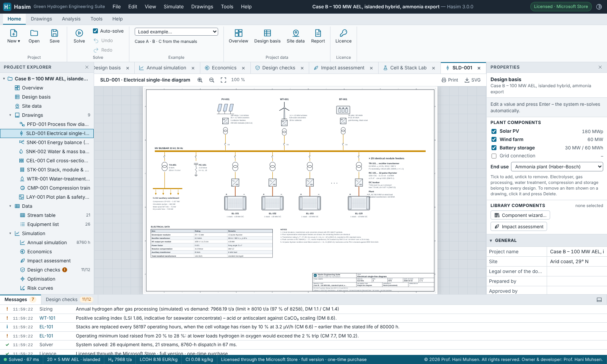607x364 pixels.
Task: Click the Licence key icon
Action: pyautogui.click(x=343, y=33)
